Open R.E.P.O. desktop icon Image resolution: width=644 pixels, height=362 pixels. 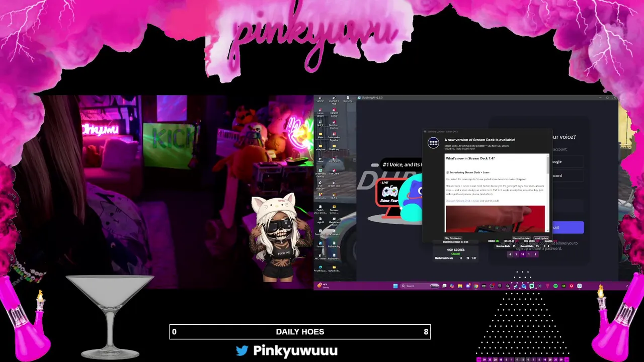click(334, 196)
